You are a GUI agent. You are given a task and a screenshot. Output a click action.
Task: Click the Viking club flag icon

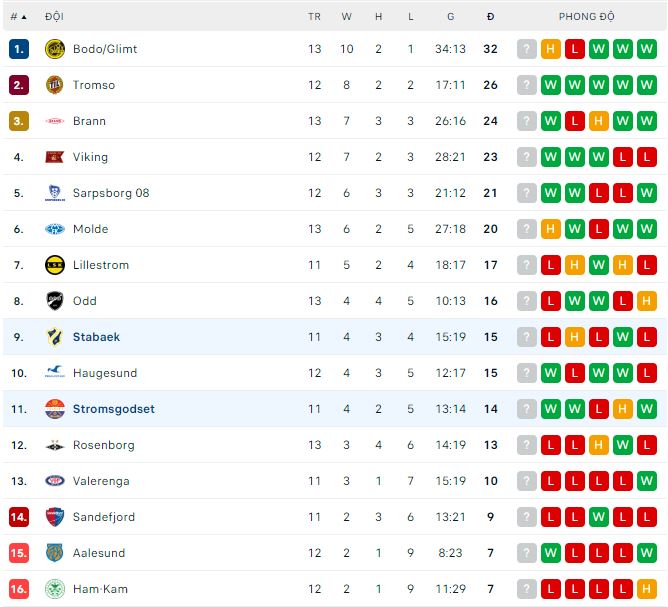click(54, 157)
